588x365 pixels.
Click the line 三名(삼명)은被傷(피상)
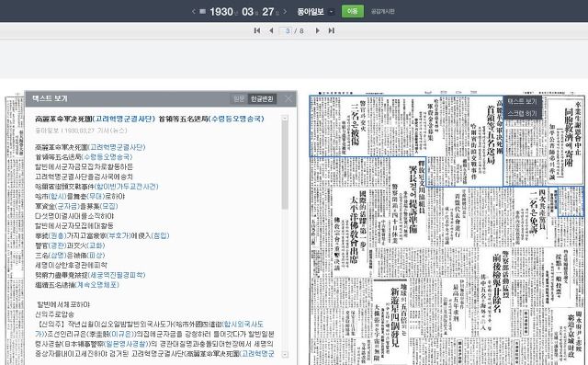pos(70,255)
